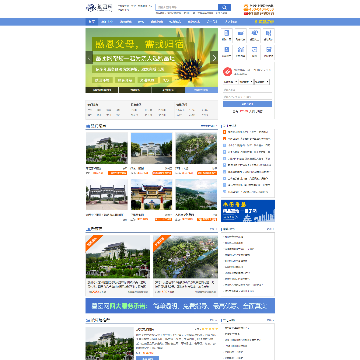Open large memorial hall photo with orange corner ribbon
The width and height of the screenshot is (360, 360).
[118, 257]
